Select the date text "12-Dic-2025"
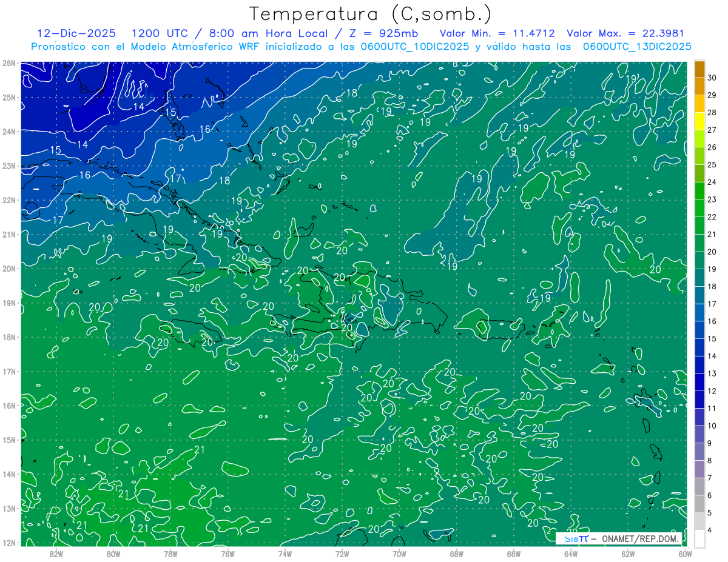Viewport: 728px width, 562px height. (77, 33)
